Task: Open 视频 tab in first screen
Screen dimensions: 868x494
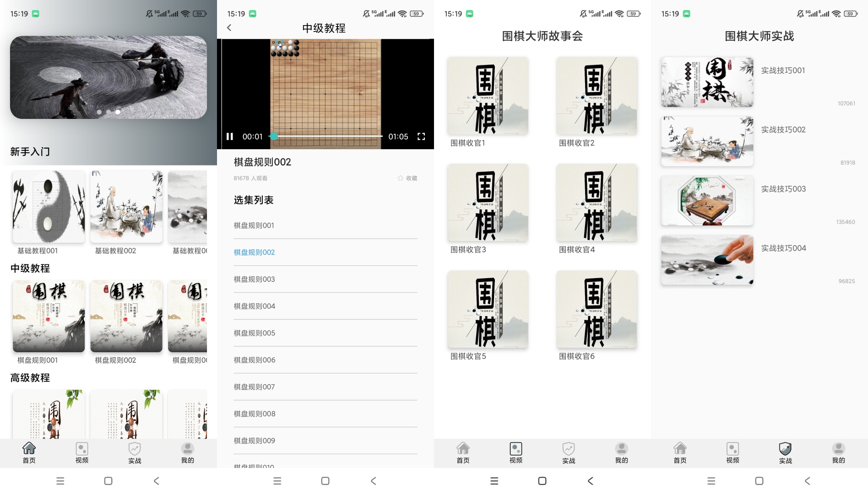Action: (x=82, y=453)
